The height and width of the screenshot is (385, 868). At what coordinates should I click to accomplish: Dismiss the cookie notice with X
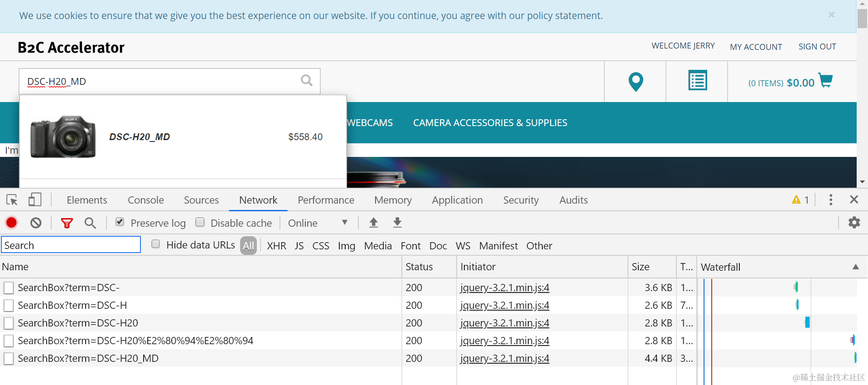831,15
